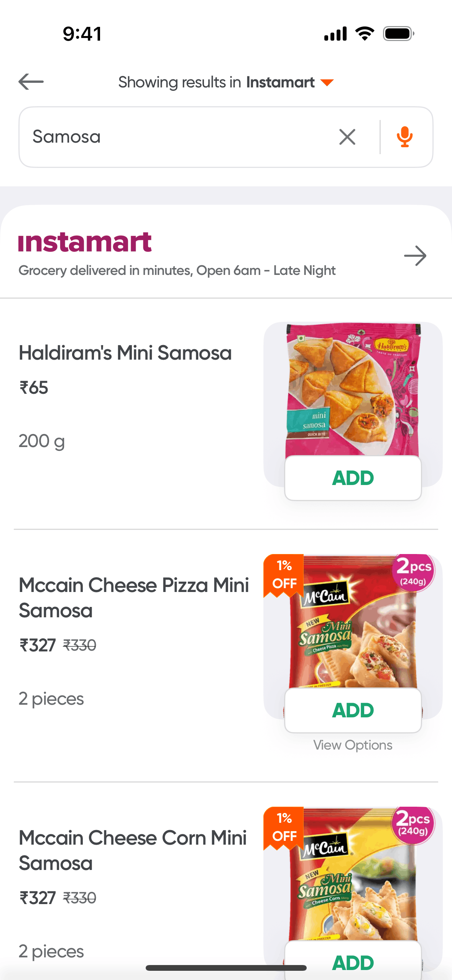The image size is (452, 980).
Task: Tap the 1% OFF badge on Cheese Corn Samosa
Action: click(284, 827)
